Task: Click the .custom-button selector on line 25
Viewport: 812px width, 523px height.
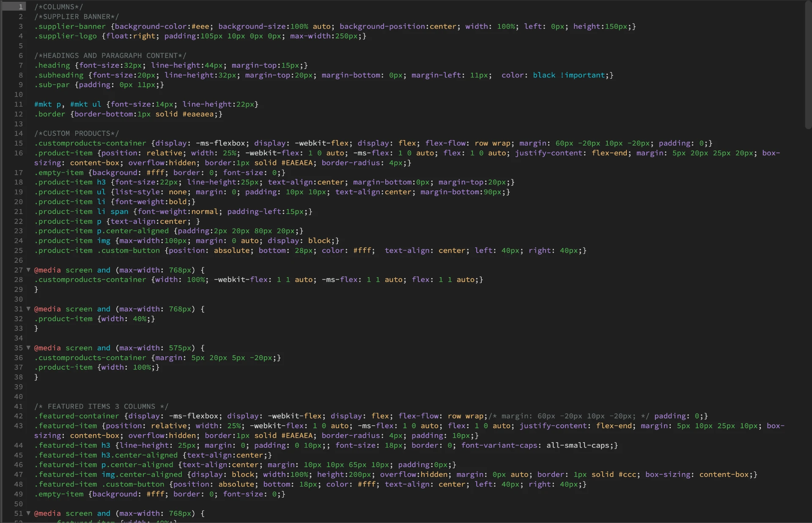Action: (128, 250)
